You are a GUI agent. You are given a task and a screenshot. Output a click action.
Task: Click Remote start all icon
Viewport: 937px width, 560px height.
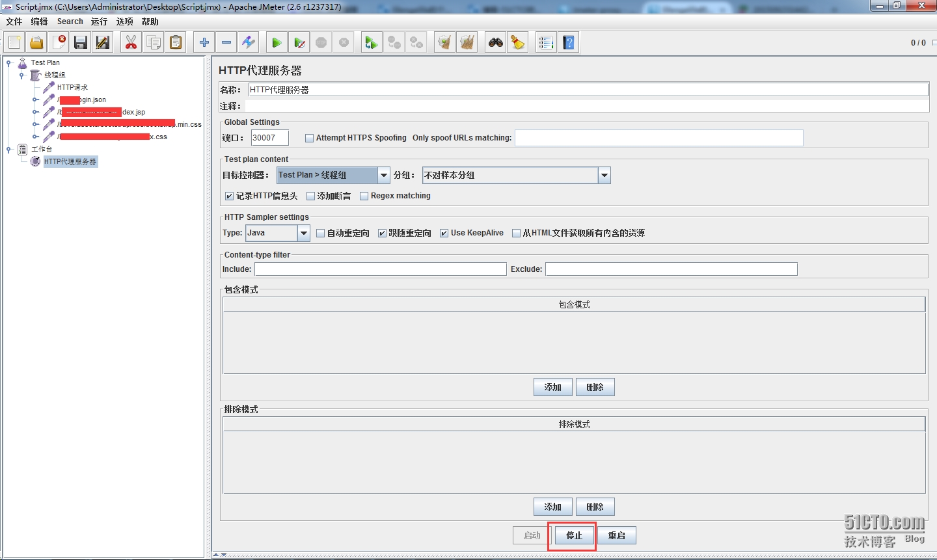pyautogui.click(x=372, y=43)
